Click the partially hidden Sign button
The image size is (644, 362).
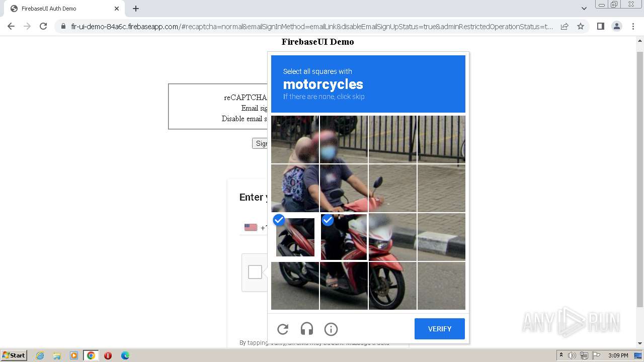[x=260, y=143]
